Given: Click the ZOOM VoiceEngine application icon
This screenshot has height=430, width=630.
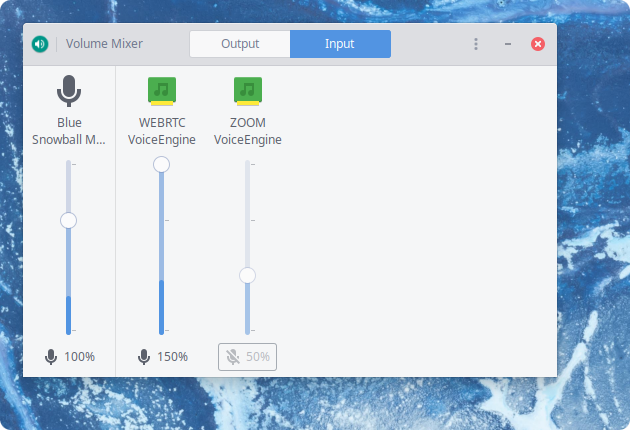Looking at the screenshot, I should coord(248,91).
